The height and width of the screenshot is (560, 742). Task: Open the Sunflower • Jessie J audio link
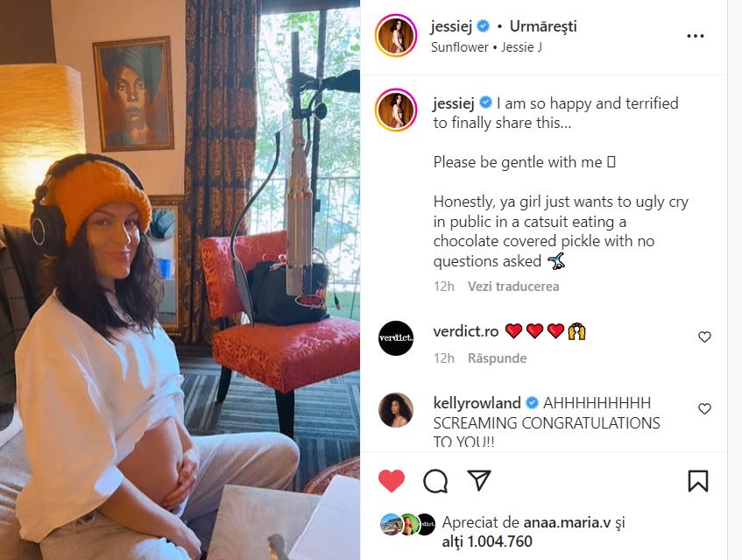coord(486,47)
